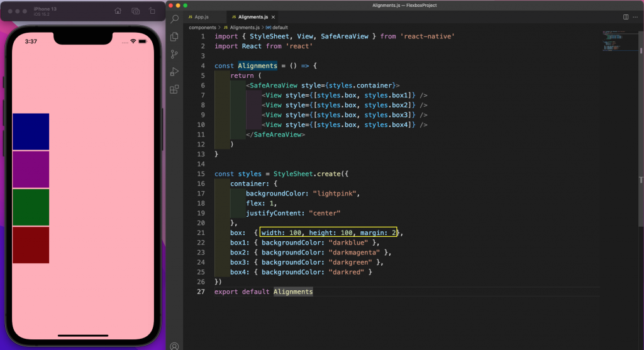Split the editor to the right
This screenshot has height=350, width=644.
[626, 17]
